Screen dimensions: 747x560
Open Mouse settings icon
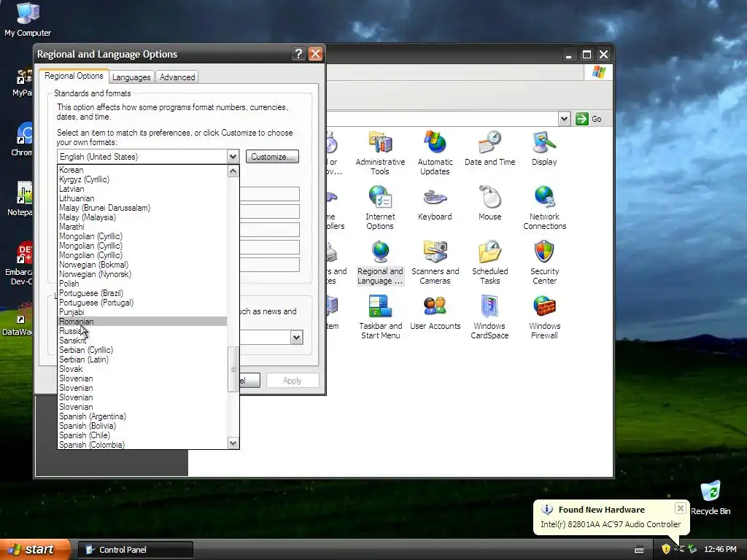click(x=489, y=203)
